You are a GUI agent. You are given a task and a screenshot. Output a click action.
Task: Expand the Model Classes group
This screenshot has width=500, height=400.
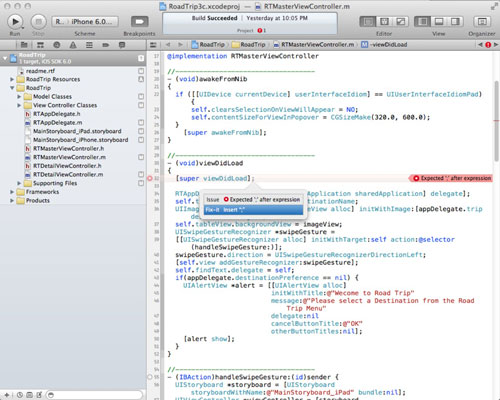19,97
